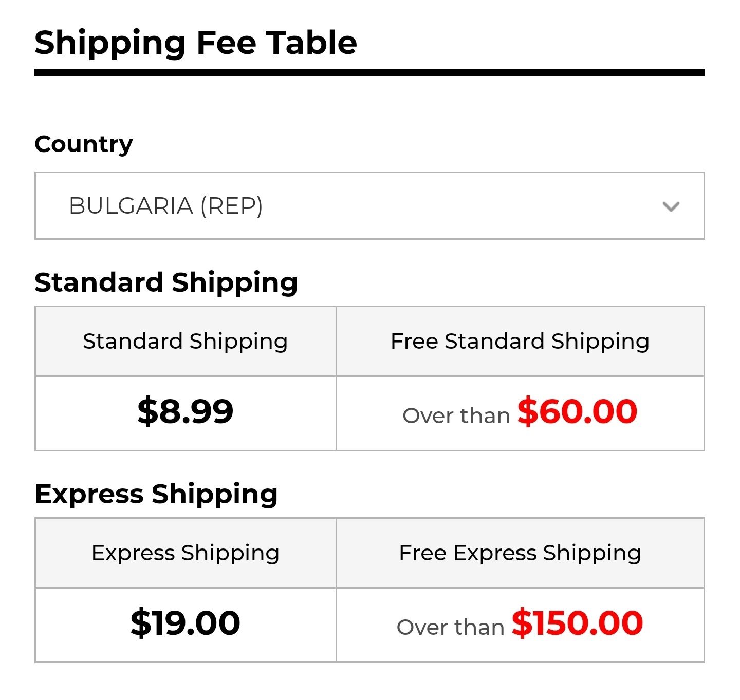Screen dimensions: 740x700
Task: Click the $19.00 price table cell
Action: 186,625
